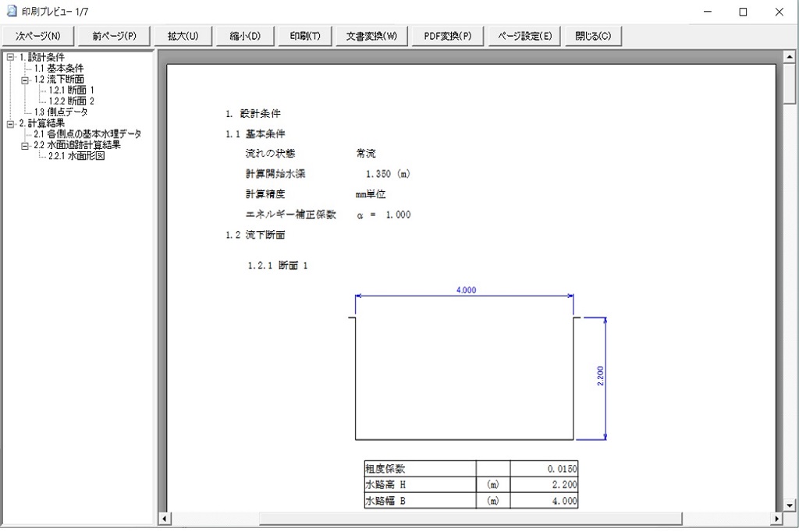The image size is (799, 532).
Task: Select 1.2 流下断面 tree item
Action: tap(59, 80)
